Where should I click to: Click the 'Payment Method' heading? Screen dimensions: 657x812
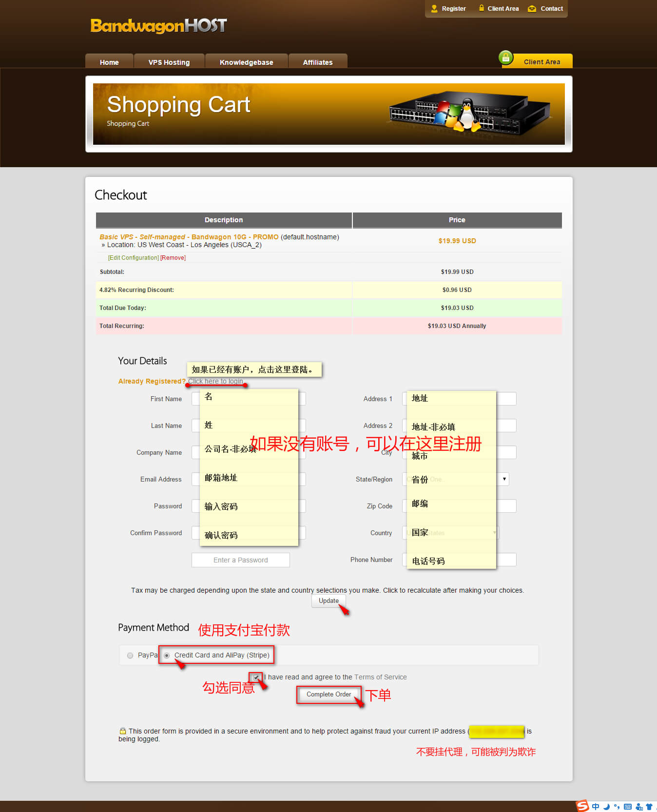154,627
